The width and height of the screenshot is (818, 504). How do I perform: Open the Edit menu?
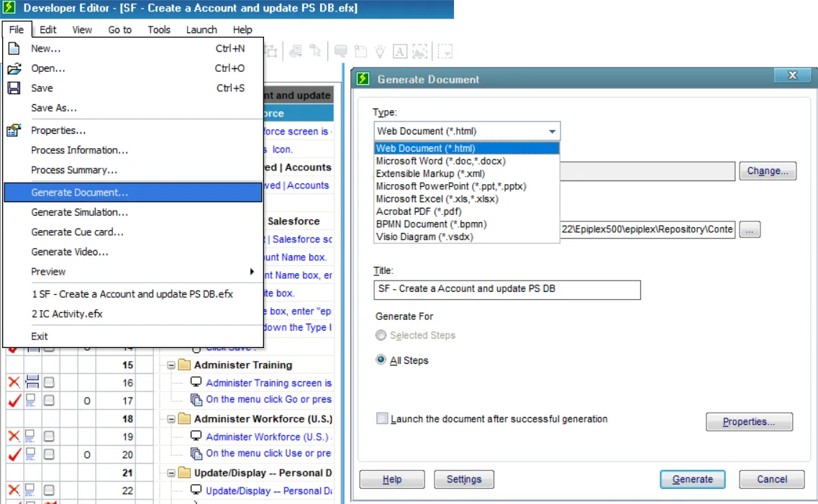pos(47,29)
